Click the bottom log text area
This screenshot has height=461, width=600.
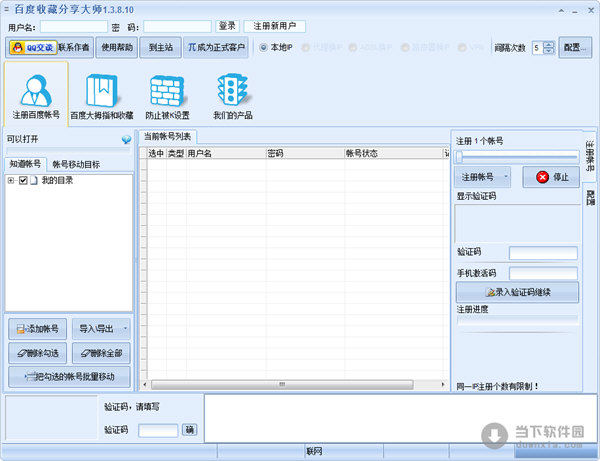click(400, 419)
